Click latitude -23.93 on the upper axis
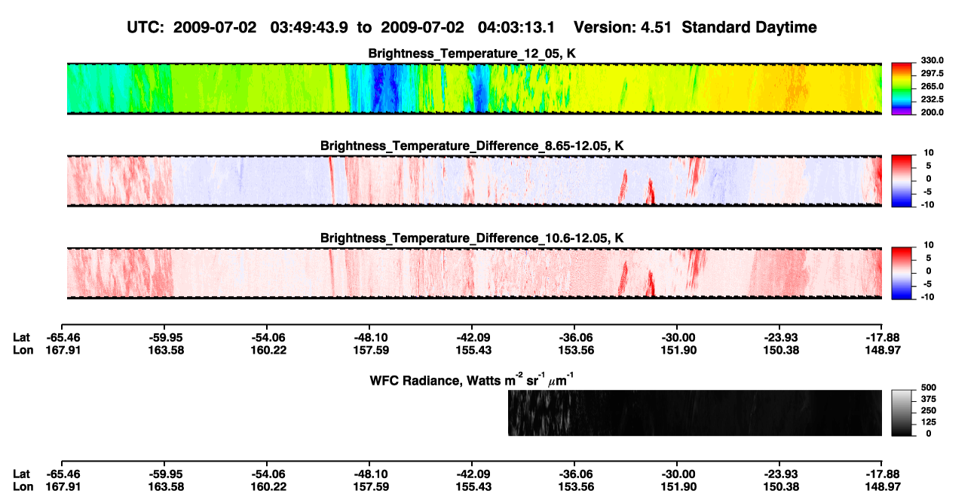Screen dimensions: 980x503 [x=779, y=339]
